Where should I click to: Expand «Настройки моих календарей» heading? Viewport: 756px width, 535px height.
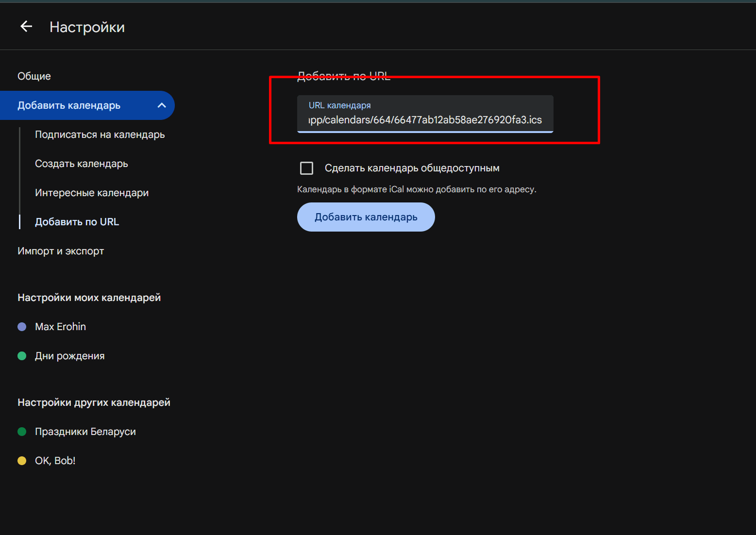[x=89, y=297]
